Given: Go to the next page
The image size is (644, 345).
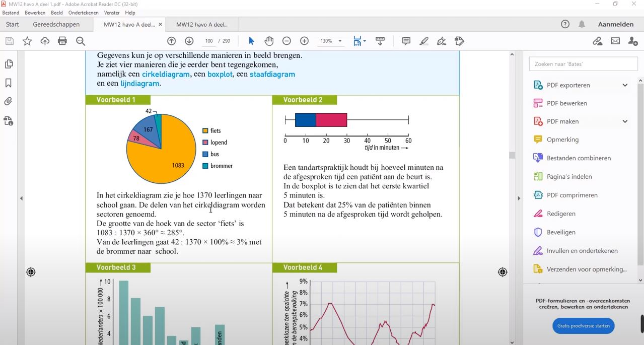Looking at the screenshot, I should [x=189, y=41].
